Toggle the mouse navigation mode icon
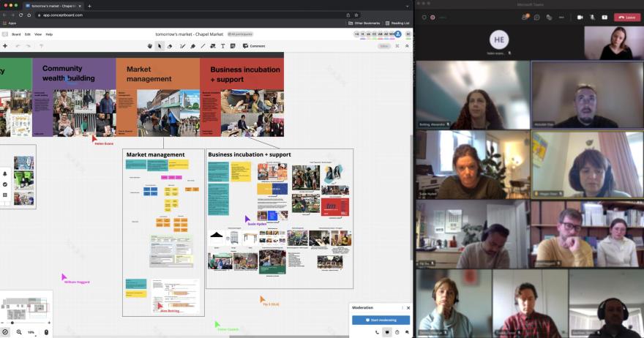 (46, 332)
